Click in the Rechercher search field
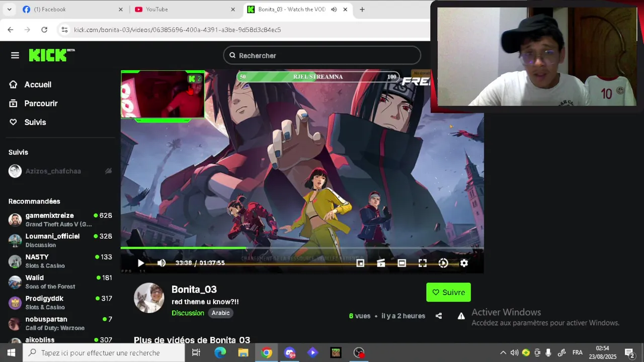Image resolution: width=644 pixels, height=362 pixels. 322,55
